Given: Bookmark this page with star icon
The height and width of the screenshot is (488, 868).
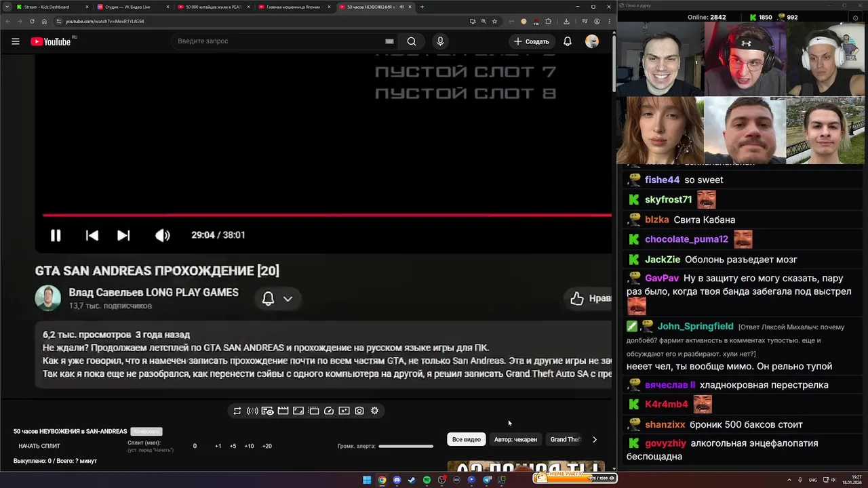Looking at the screenshot, I should [494, 21].
